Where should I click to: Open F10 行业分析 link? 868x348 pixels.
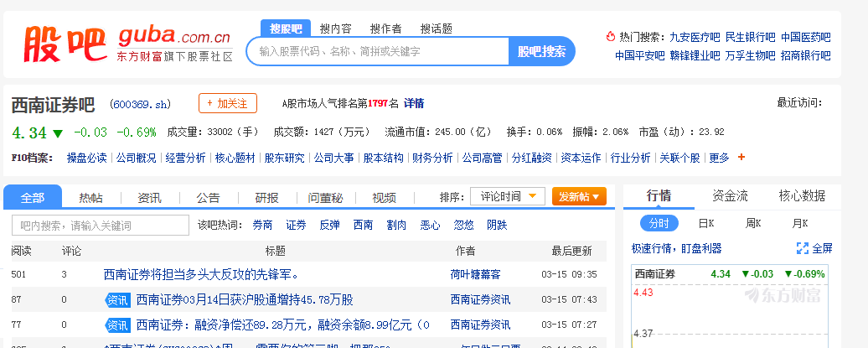[x=631, y=158]
